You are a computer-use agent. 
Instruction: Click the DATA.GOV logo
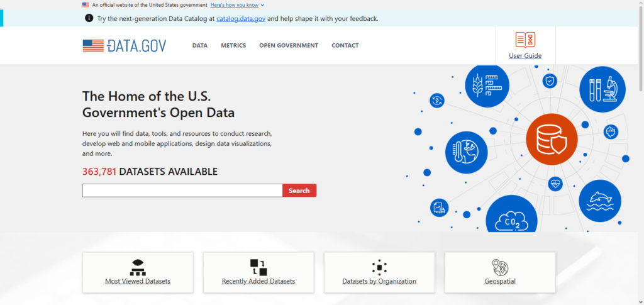[x=125, y=45]
